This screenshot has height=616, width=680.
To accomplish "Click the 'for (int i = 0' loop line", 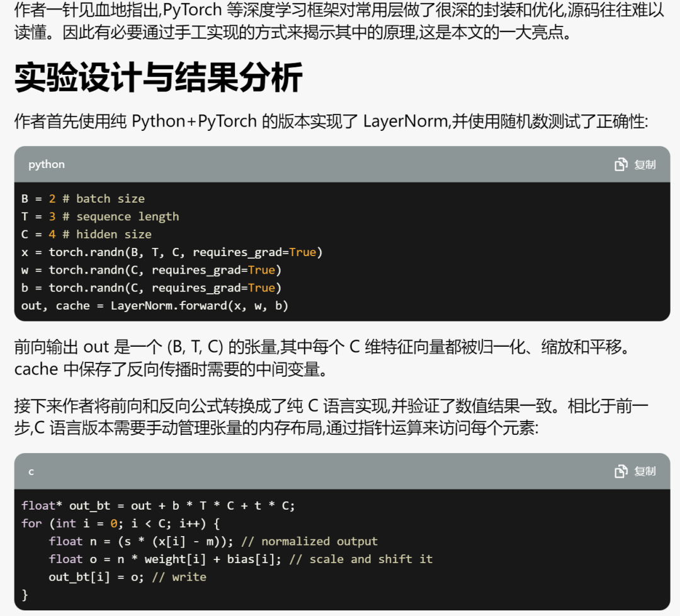I will point(120,524).
